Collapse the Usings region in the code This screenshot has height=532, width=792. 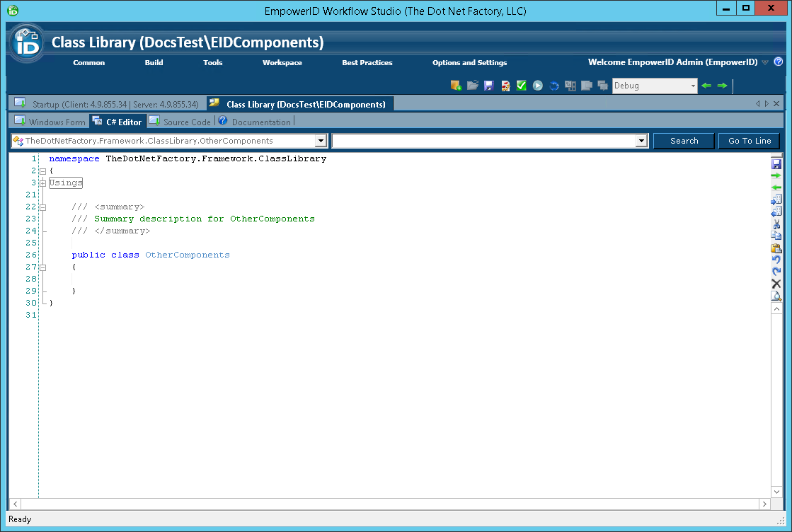[42, 183]
